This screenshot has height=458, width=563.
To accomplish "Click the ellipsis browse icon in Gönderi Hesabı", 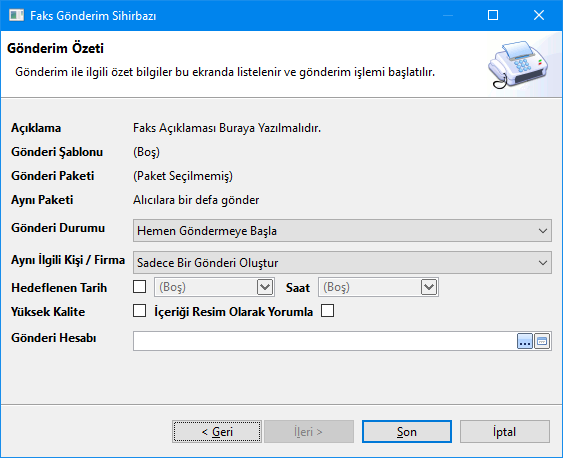I will (x=525, y=341).
